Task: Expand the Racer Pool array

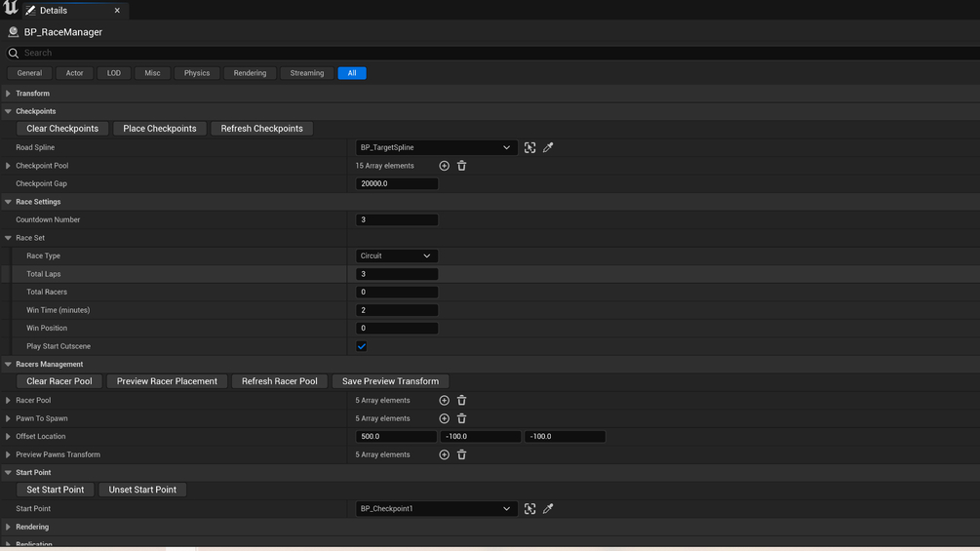Action: coord(8,401)
